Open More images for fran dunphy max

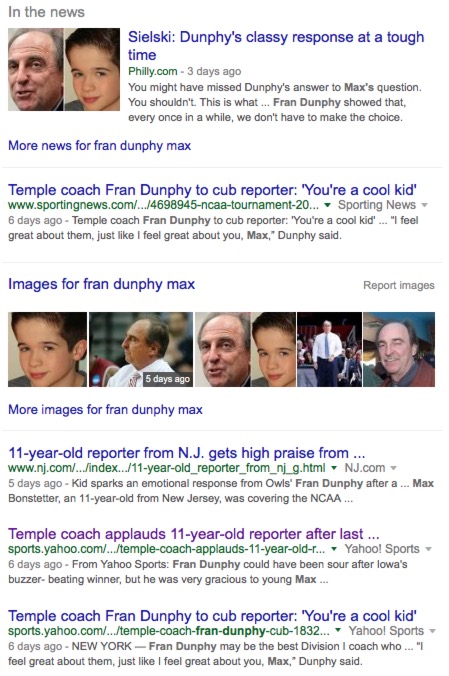pos(105,410)
